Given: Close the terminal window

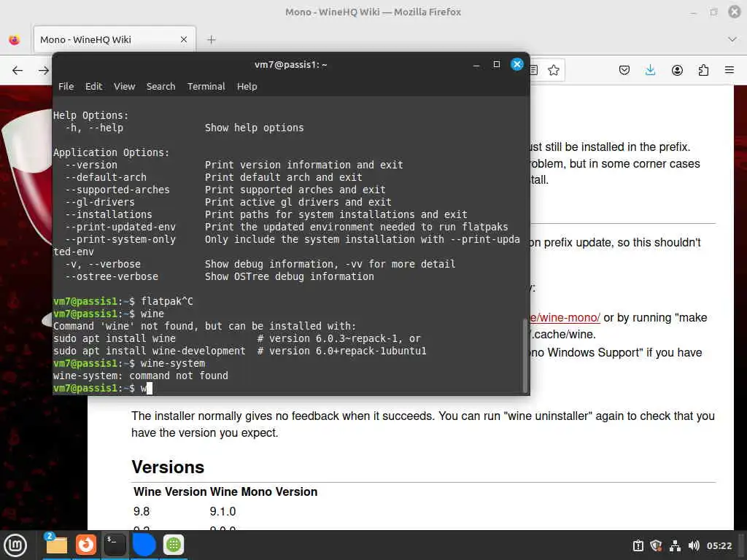Looking at the screenshot, I should coord(517,64).
